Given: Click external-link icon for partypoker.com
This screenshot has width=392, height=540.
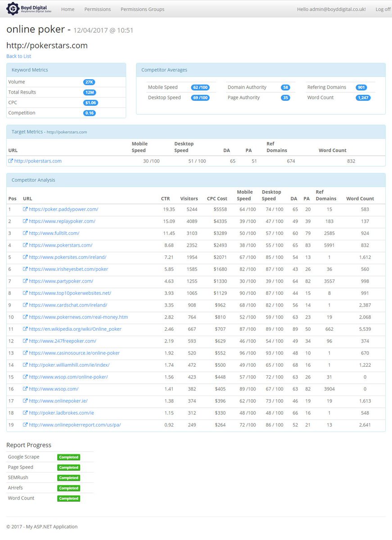Looking at the screenshot, I should (x=25, y=281).
